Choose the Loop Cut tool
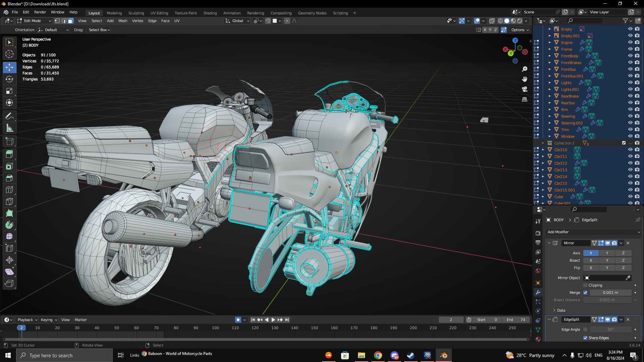644x362 pixels. pos(9,190)
